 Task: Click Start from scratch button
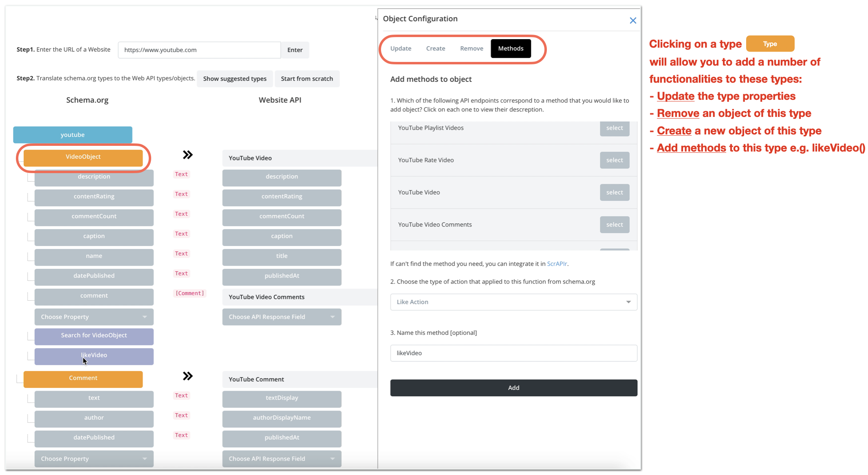click(306, 79)
